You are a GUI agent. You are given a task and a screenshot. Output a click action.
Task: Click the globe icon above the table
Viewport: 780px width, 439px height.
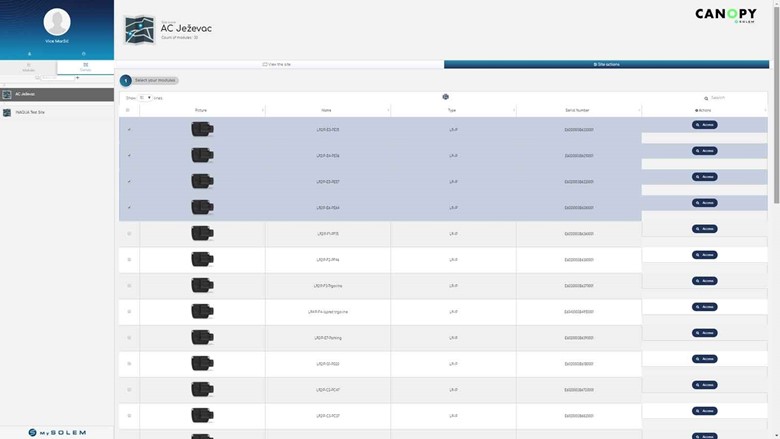pos(445,97)
